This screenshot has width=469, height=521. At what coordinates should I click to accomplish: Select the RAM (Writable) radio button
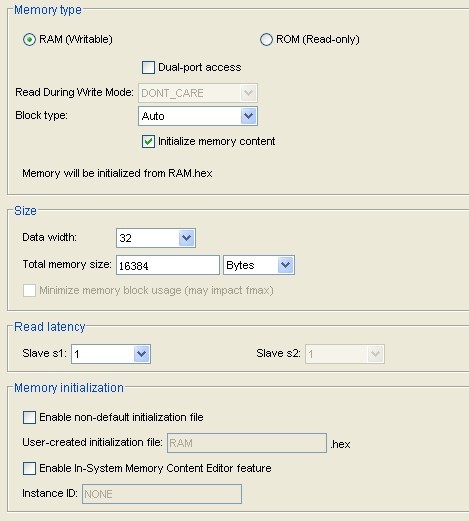[29, 40]
